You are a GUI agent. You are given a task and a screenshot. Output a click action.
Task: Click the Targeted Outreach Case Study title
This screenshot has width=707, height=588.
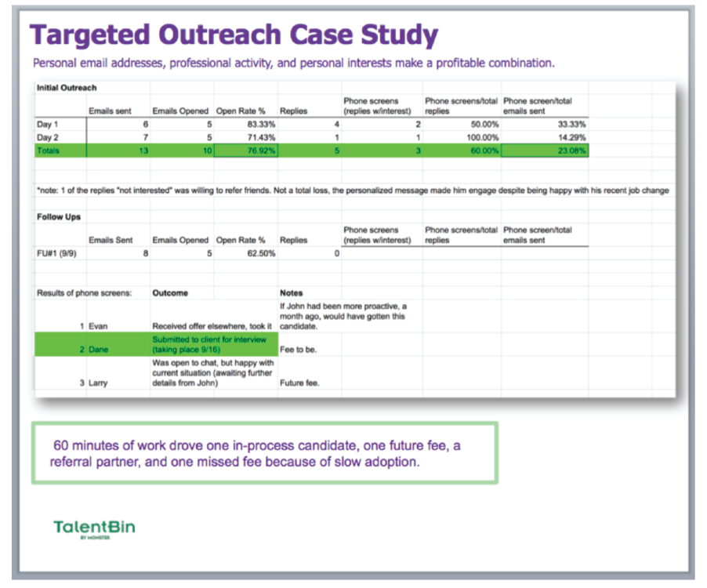coord(234,35)
